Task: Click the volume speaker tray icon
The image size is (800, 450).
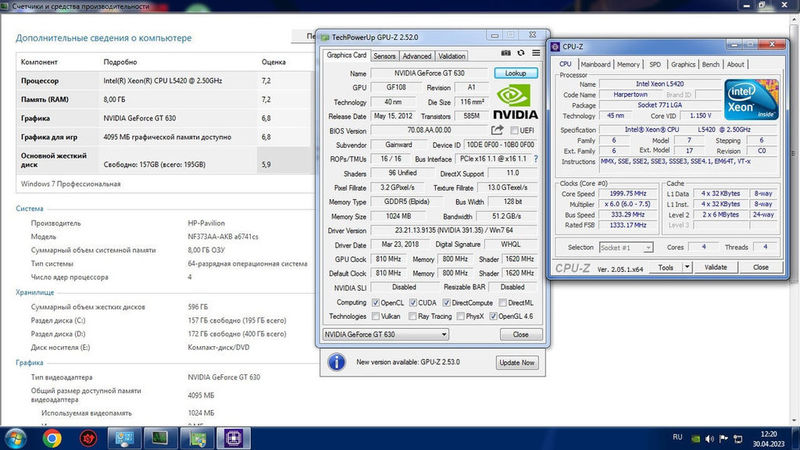Action: point(709,439)
